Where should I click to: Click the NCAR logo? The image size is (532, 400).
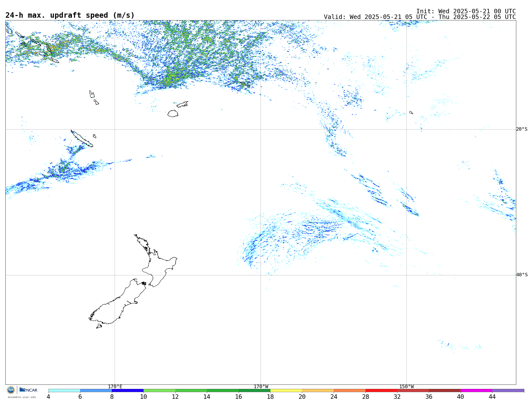click(x=28, y=390)
